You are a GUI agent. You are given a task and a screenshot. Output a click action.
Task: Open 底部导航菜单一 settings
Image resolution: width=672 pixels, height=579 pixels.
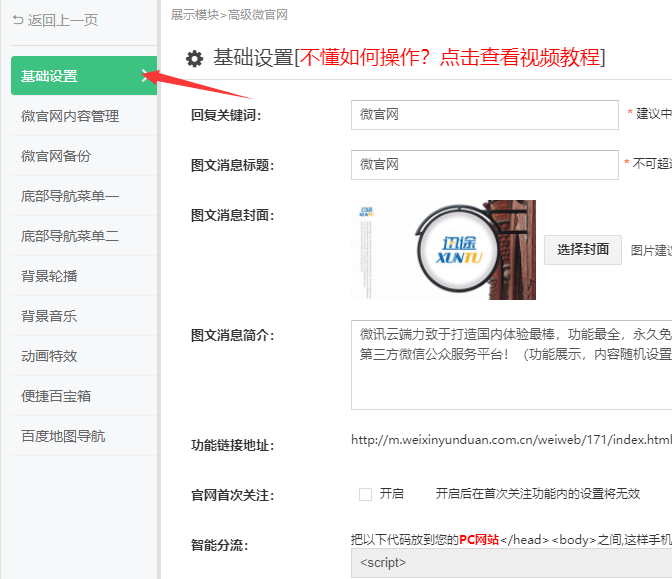[x=70, y=196]
